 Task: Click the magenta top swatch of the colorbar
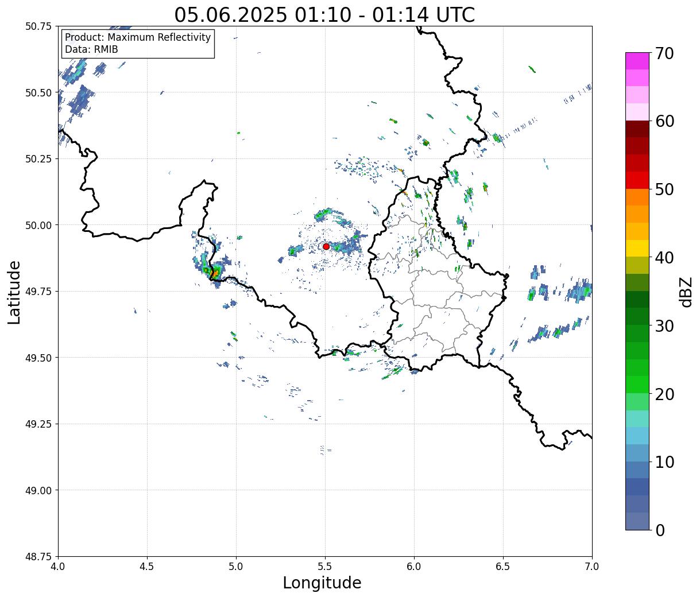(637, 61)
